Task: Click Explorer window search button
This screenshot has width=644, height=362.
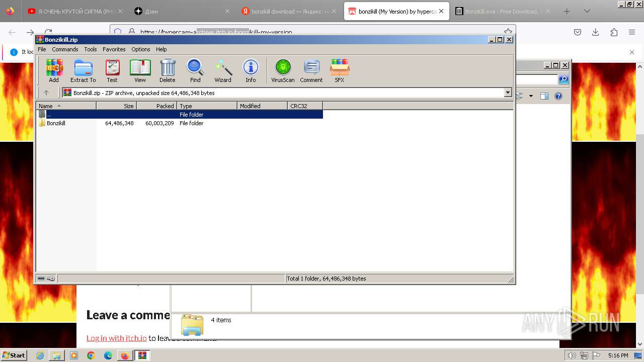Action: point(563,79)
